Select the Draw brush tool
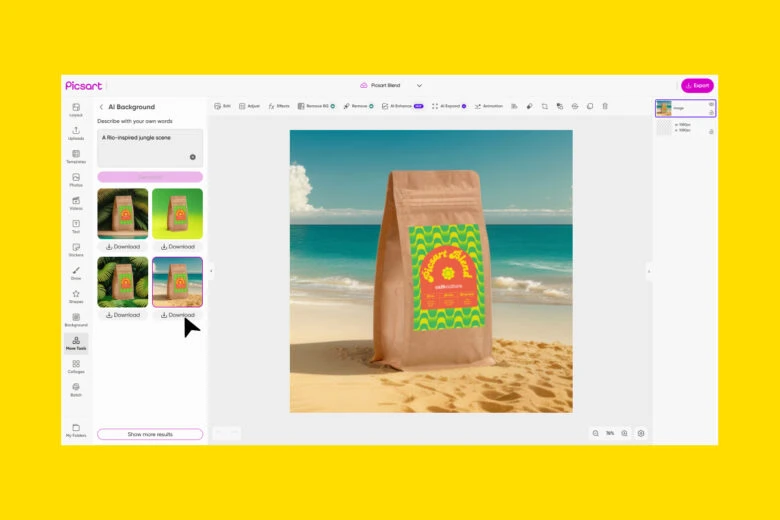This screenshot has width=780, height=520. [x=76, y=272]
